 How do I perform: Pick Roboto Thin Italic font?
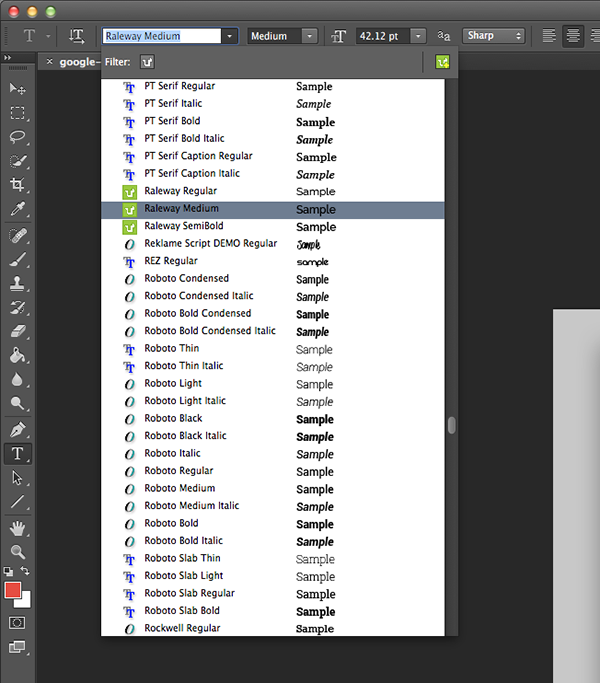tap(273, 366)
